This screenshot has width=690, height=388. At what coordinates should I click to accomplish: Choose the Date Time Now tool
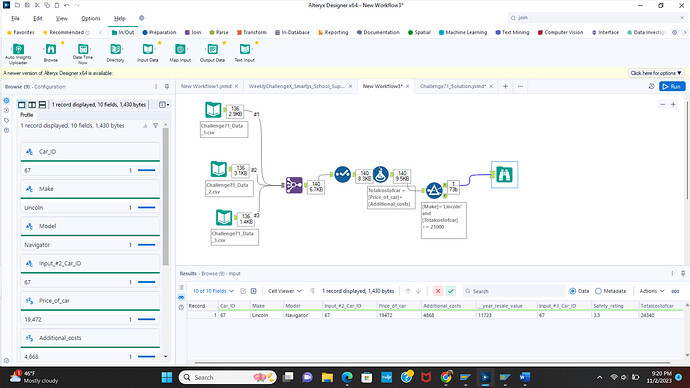(83, 54)
